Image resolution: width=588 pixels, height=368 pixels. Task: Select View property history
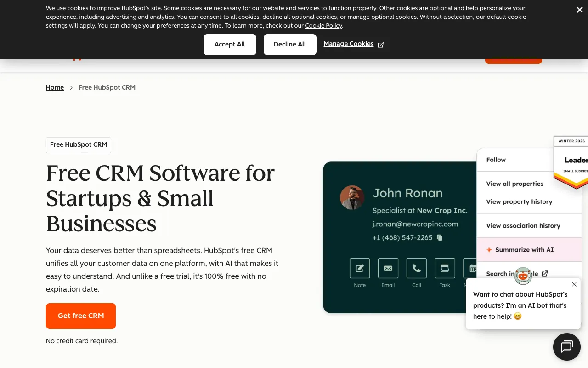519,201
